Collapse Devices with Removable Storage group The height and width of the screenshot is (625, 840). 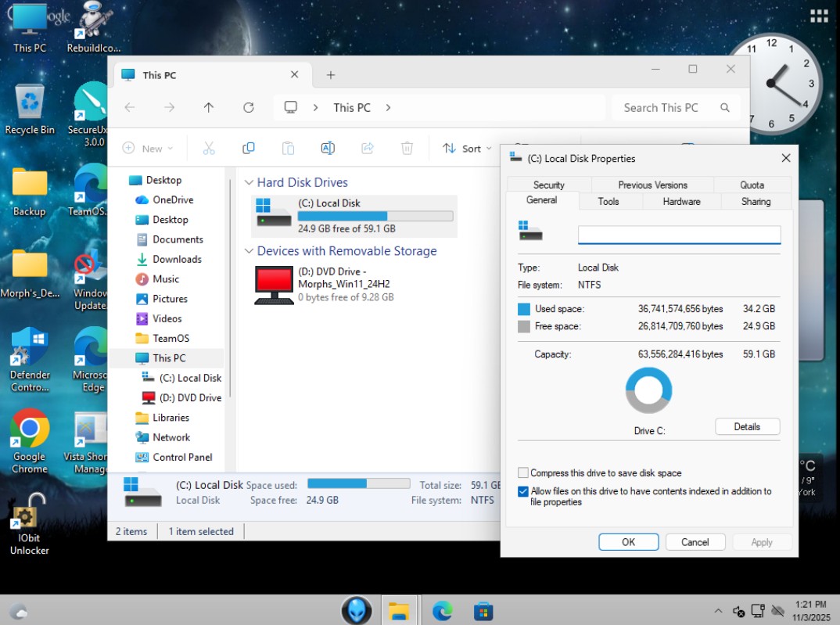pyautogui.click(x=249, y=251)
